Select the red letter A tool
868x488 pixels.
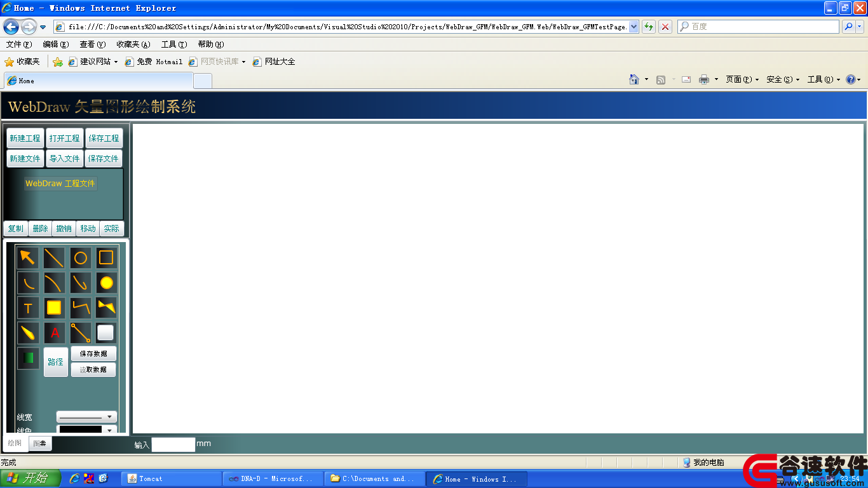[x=54, y=333]
